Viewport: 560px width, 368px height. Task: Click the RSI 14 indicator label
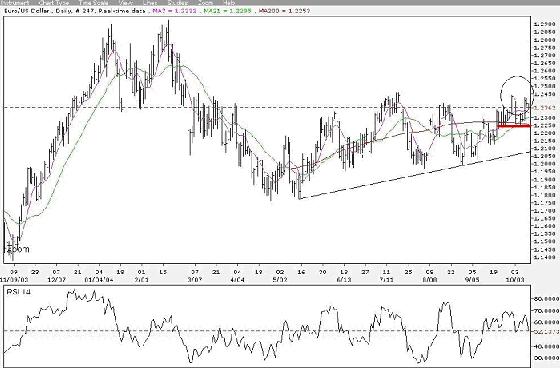pos(19,292)
